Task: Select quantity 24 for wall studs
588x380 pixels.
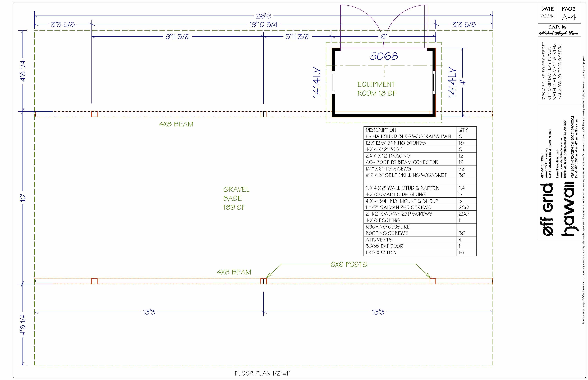Action: tap(462, 188)
